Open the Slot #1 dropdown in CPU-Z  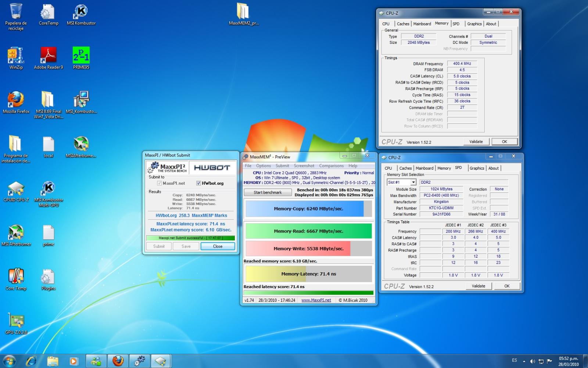click(x=413, y=182)
